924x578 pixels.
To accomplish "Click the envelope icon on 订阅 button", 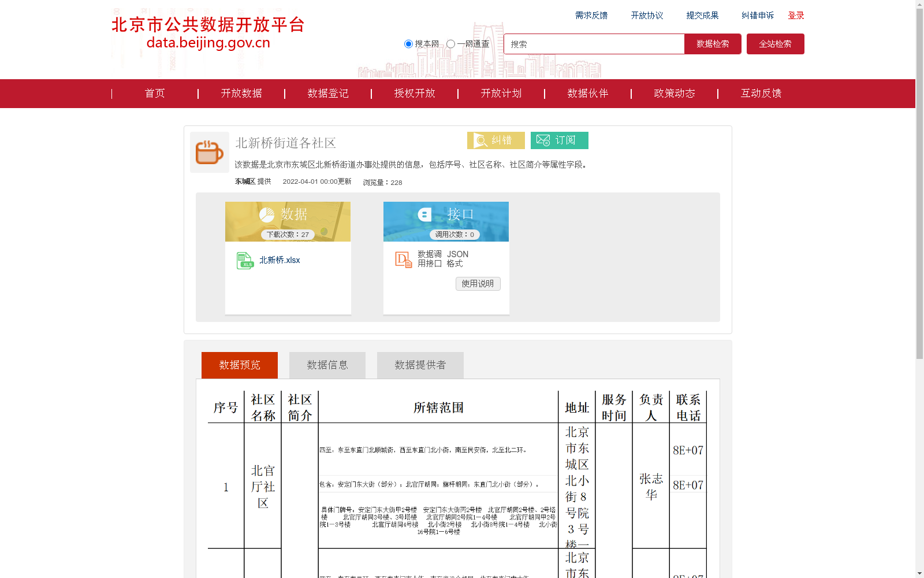I will 543,140.
